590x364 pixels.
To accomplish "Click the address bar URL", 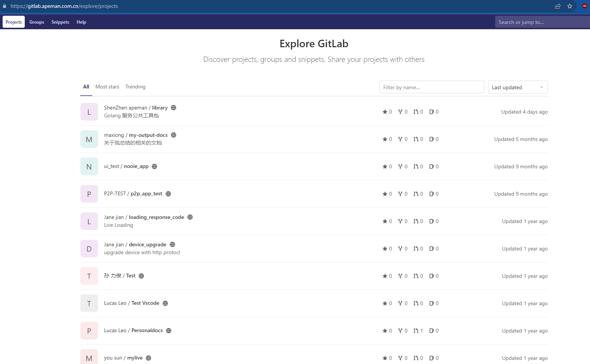I will pyautogui.click(x=64, y=6).
